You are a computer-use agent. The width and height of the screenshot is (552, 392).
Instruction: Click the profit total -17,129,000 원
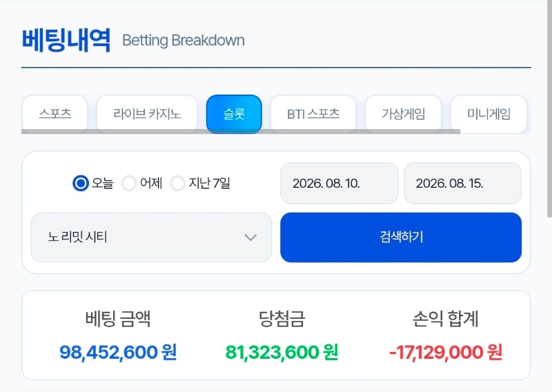point(446,352)
